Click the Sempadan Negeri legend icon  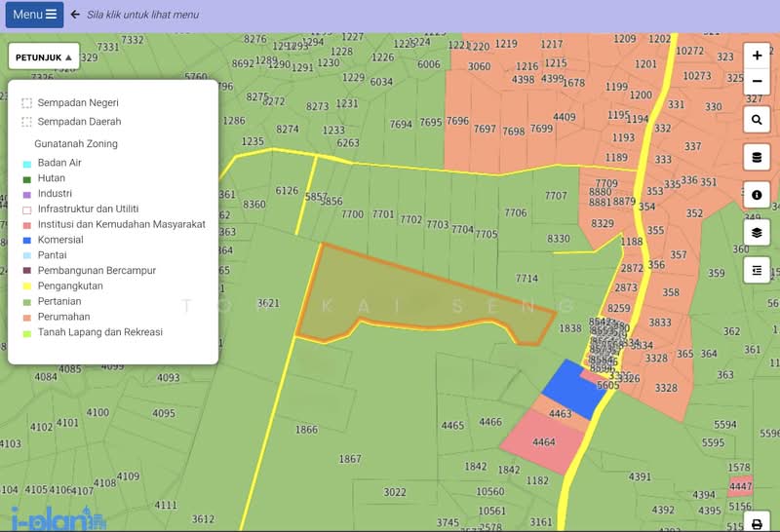tap(27, 103)
